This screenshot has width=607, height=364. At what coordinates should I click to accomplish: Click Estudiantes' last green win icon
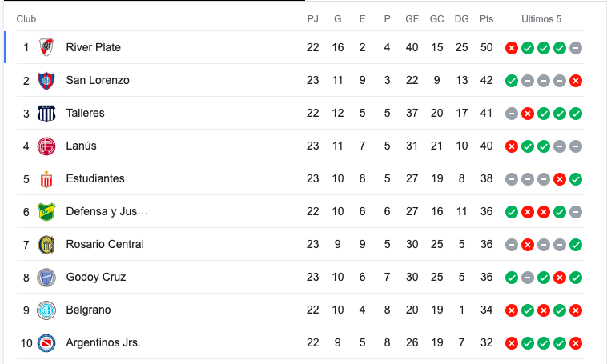[576, 179]
